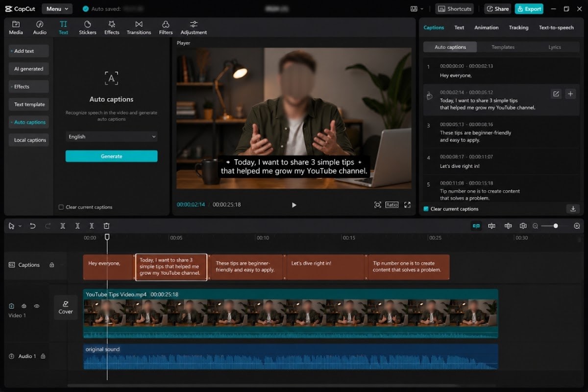Image resolution: width=588 pixels, height=392 pixels.
Task: Click the CapCut logo
Action: pos(20,9)
